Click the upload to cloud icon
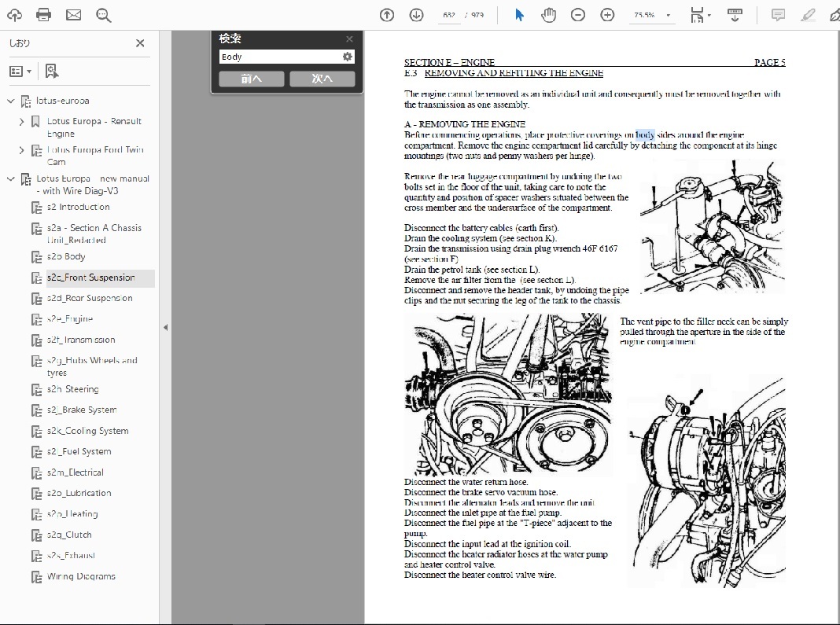This screenshot has width=840, height=625. click(14, 15)
